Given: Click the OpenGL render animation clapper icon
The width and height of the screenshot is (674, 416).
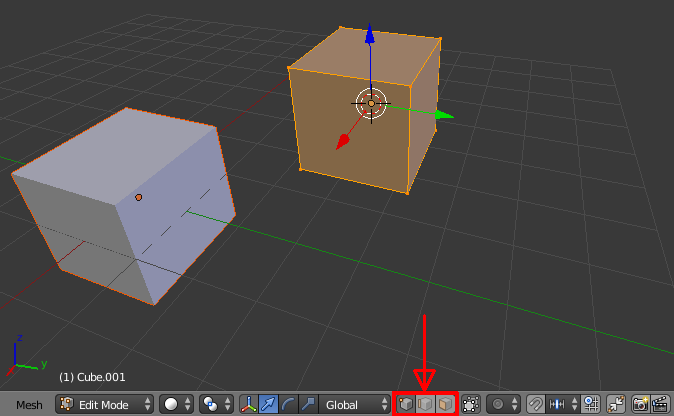Looking at the screenshot, I should click(x=660, y=404).
